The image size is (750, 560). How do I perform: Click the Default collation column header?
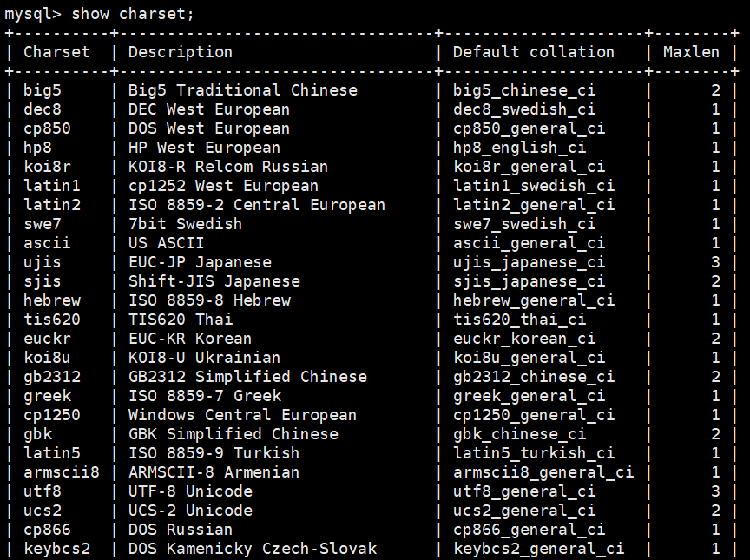click(x=534, y=51)
